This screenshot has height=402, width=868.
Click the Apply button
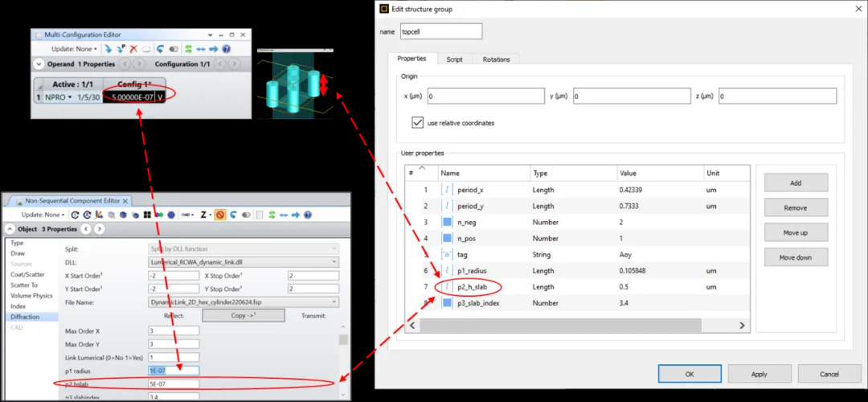tap(759, 374)
